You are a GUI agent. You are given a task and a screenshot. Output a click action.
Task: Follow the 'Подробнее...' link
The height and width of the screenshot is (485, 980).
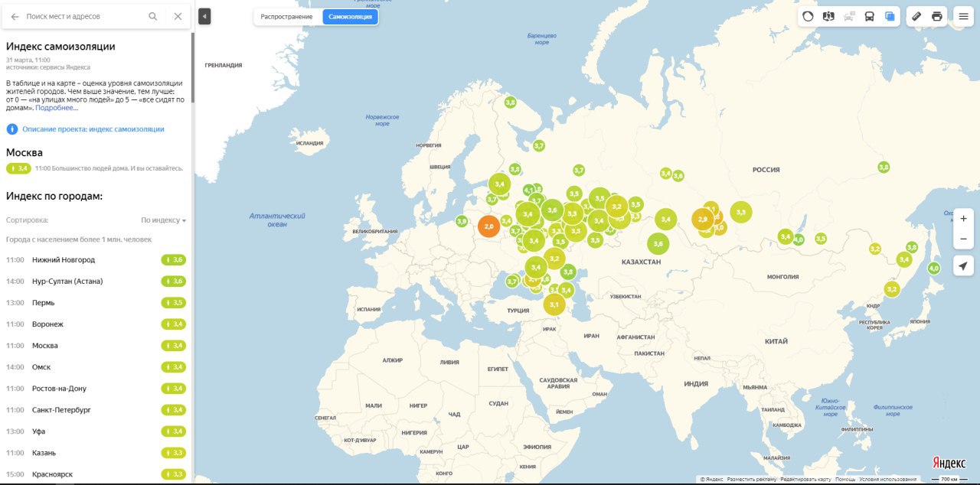coord(57,108)
